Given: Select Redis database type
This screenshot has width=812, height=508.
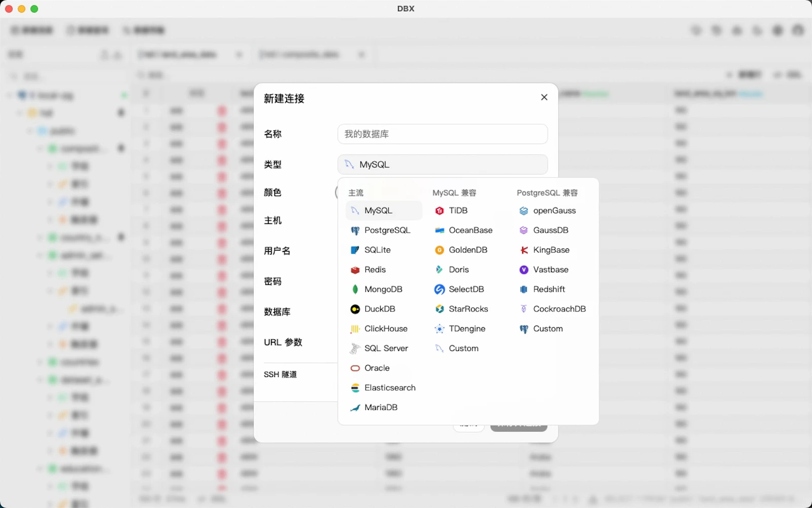Looking at the screenshot, I should [384, 270].
